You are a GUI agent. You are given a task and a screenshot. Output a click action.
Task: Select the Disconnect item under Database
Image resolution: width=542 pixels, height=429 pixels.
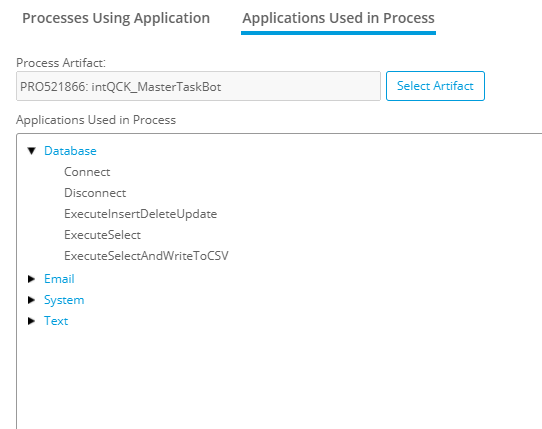pyautogui.click(x=95, y=193)
